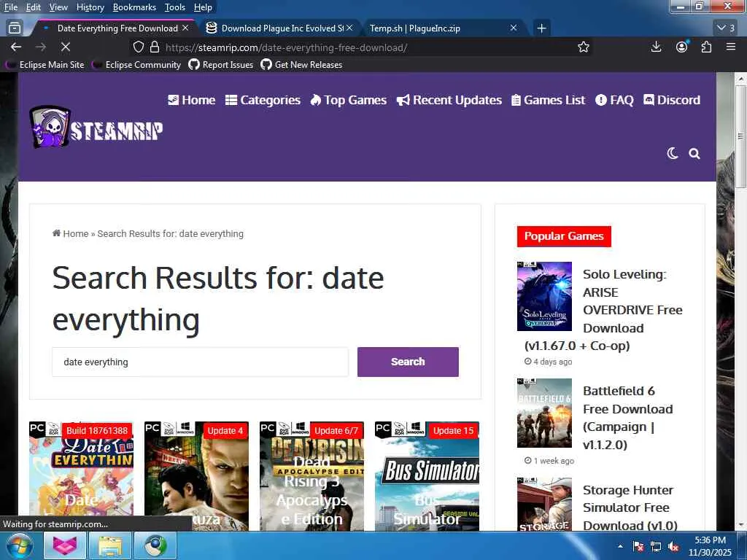The width and height of the screenshot is (747, 560).
Task: Open the Categories nav link
Action: coord(263,100)
